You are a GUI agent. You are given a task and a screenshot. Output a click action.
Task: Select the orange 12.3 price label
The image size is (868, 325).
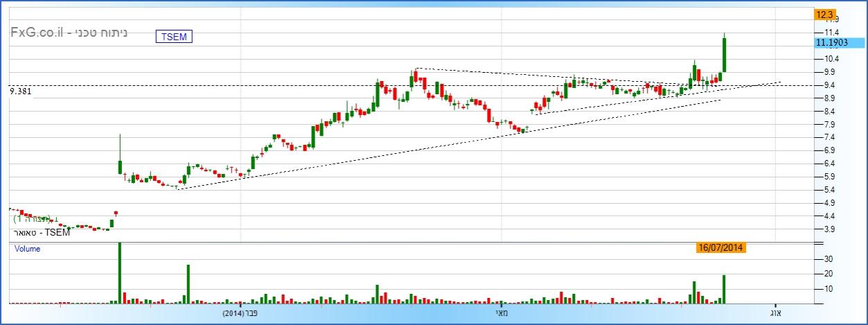[x=824, y=14]
